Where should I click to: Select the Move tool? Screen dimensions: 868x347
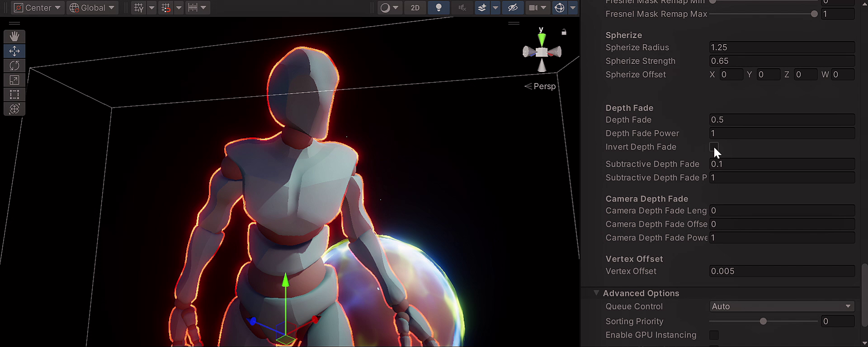pyautogui.click(x=14, y=51)
